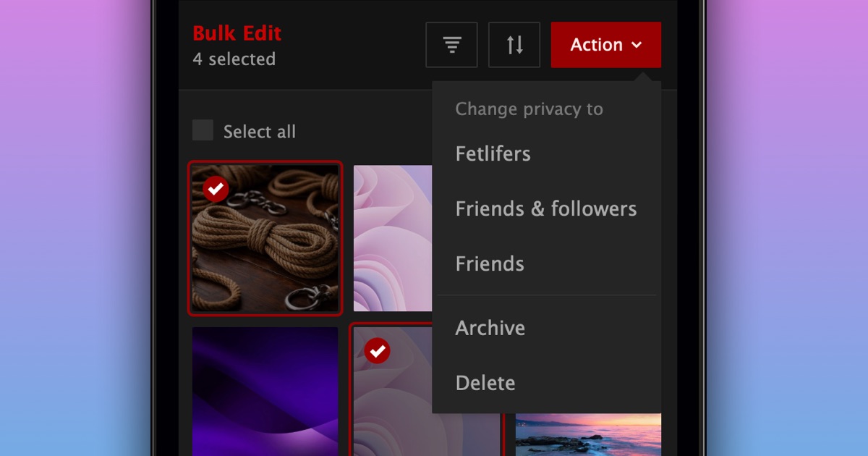Click the Bulk Edit heading
Screen dimensions: 868x456
click(x=237, y=33)
